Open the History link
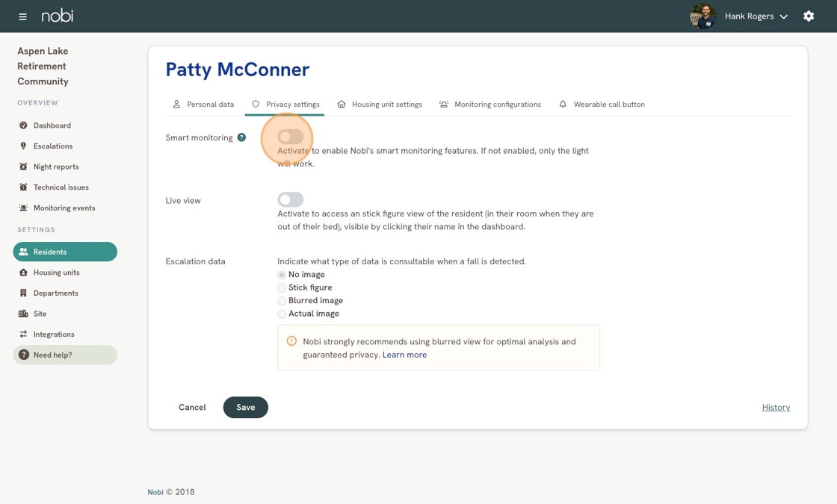Screen dimensions: 837x504 coord(776,408)
